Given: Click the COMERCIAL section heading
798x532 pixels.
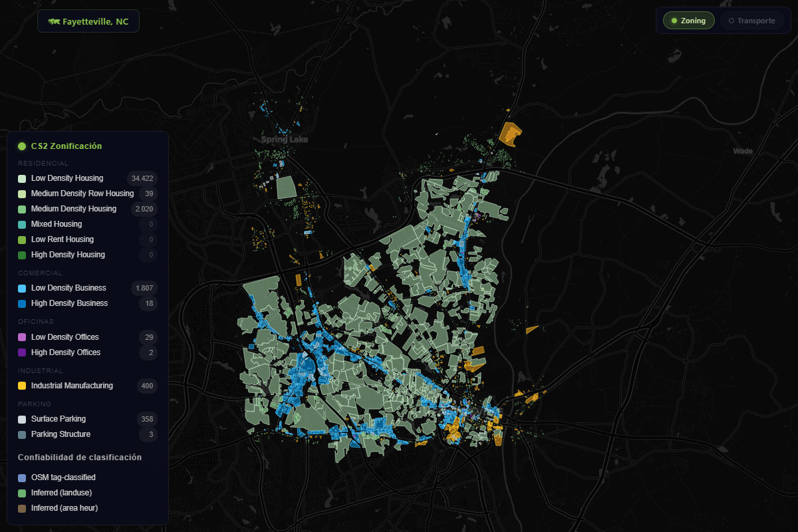Looking at the screenshot, I should tap(40, 273).
